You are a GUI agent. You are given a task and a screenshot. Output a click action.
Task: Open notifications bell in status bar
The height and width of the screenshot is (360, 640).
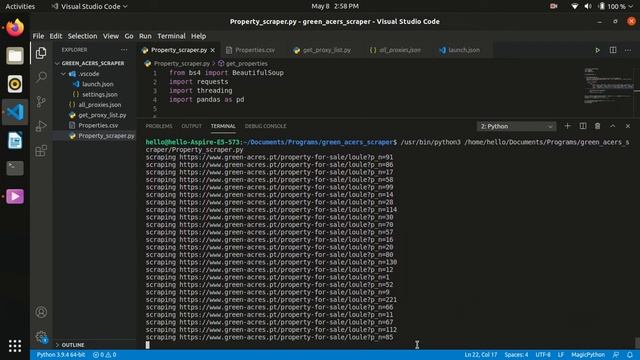(630, 355)
